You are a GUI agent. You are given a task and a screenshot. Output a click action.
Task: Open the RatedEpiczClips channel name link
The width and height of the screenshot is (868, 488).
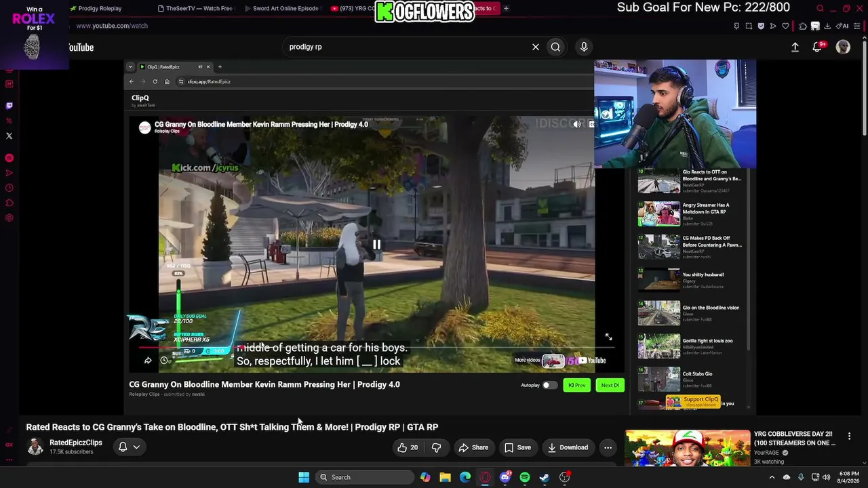tap(76, 443)
